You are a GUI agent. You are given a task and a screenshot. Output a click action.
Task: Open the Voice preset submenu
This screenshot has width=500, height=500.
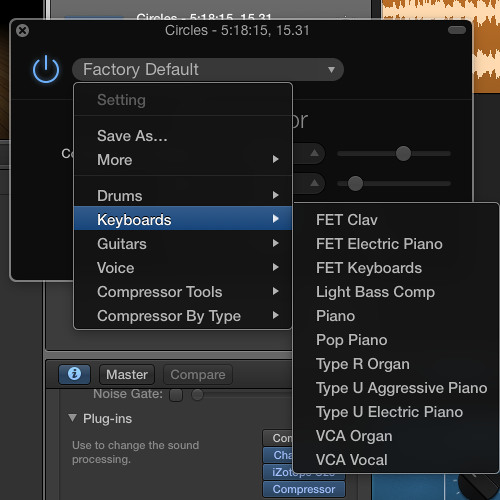click(x=183, y=268)
